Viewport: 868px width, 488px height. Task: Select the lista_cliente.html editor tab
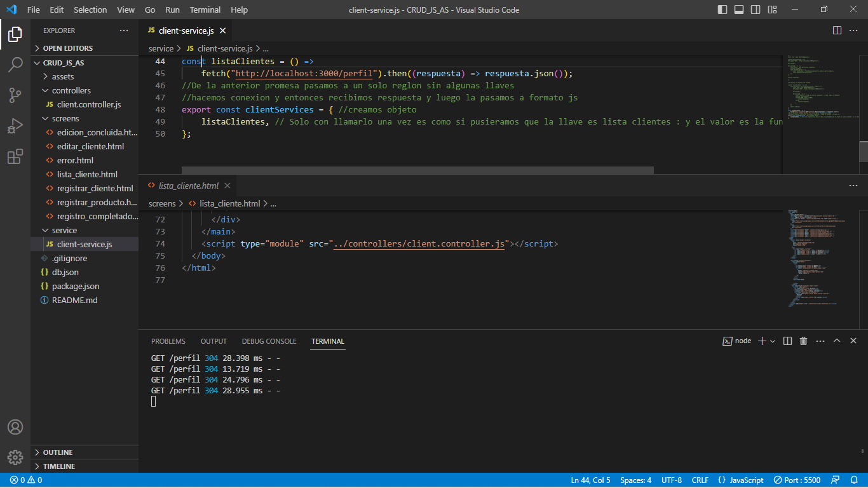[188, 186]
